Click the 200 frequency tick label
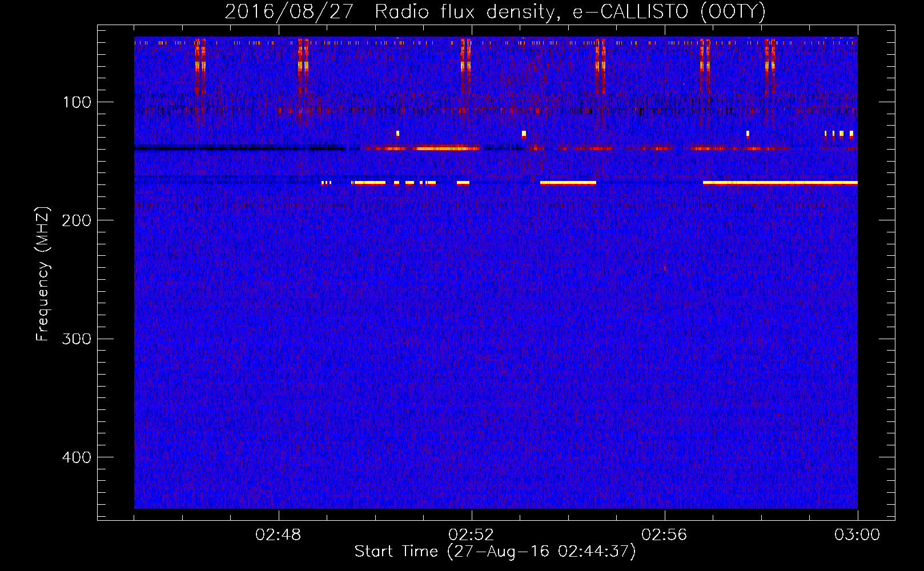The width and height of the screenshot is (924, 571). (77, 220)
